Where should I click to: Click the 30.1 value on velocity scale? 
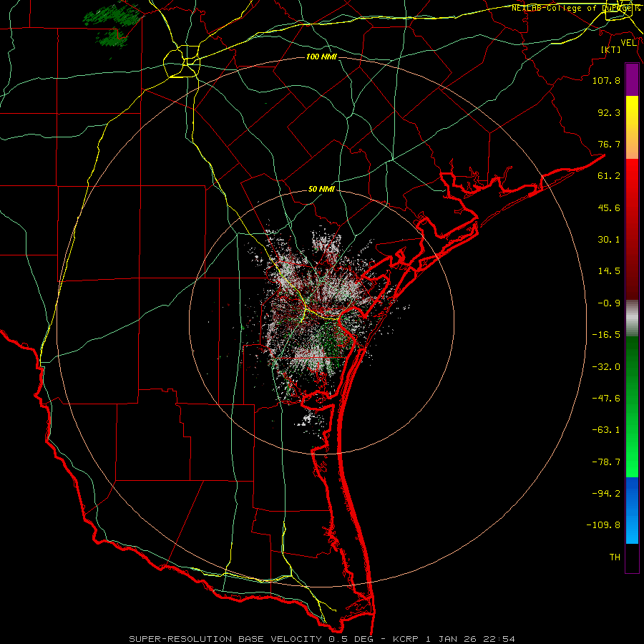pyautogui.click(x=609, y=240)
